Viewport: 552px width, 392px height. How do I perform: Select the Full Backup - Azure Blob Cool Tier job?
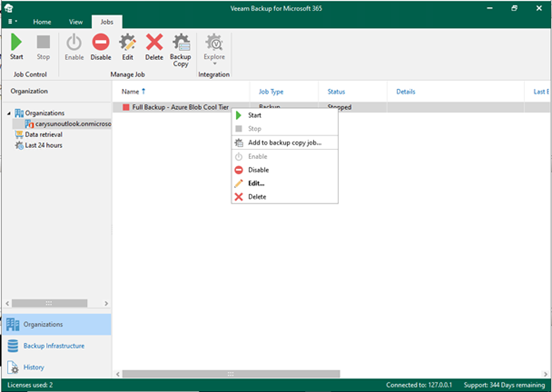click(180, 107)
